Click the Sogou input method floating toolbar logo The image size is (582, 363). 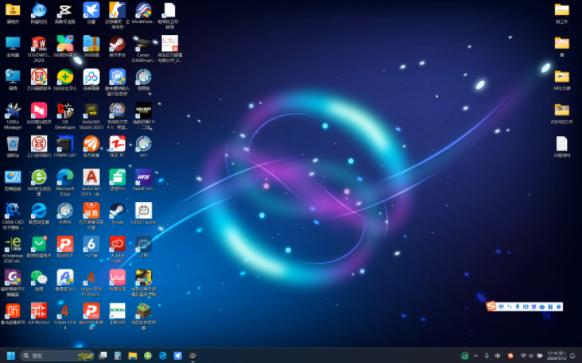pos(492,306)
